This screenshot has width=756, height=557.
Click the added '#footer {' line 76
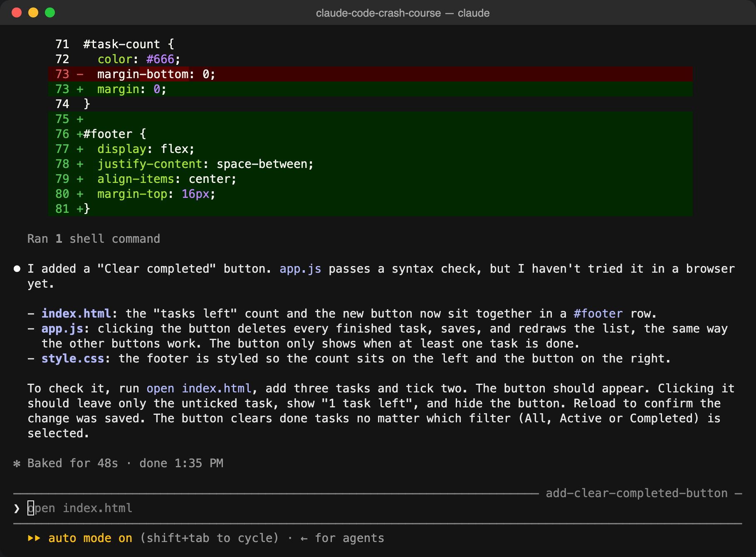click(371, 134)
